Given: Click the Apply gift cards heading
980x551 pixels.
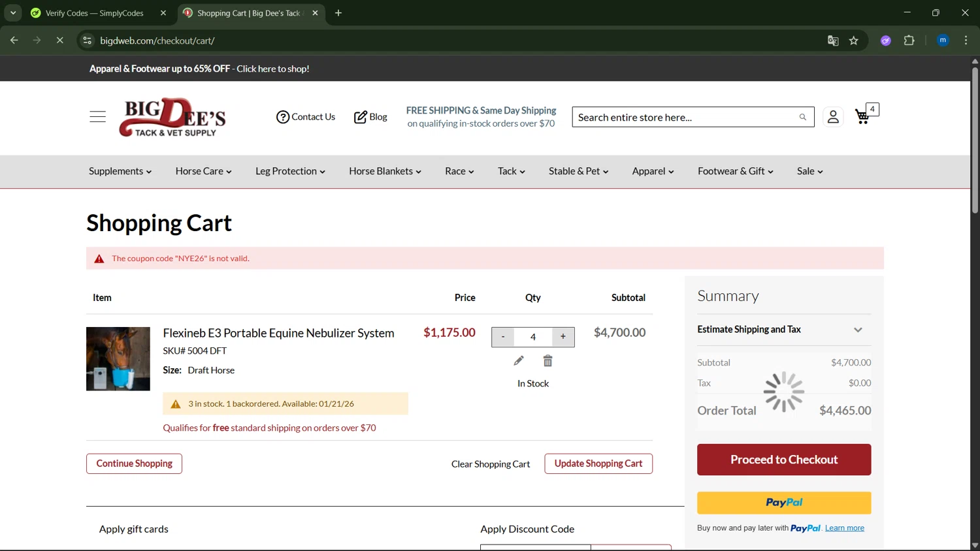Looking at the screenshot, I should [x=134, y=529].
